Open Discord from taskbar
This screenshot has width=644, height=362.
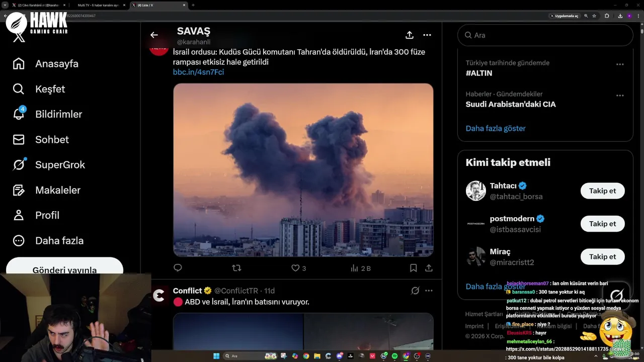click(x=339, y=356)
